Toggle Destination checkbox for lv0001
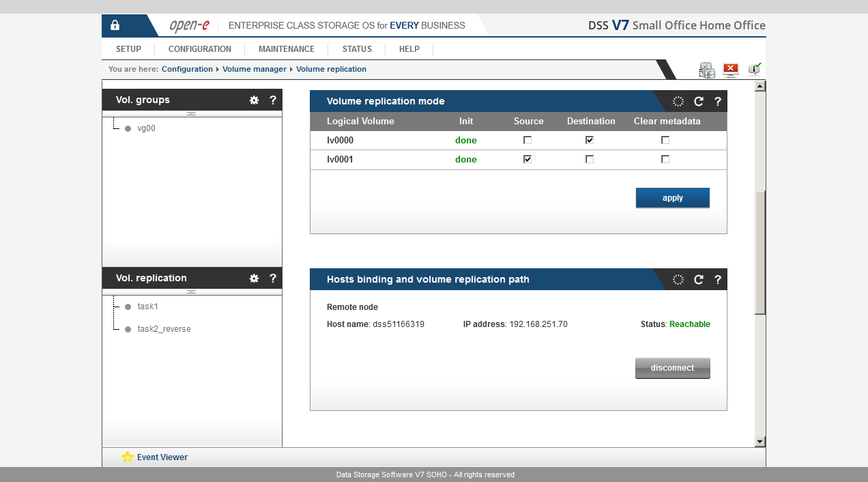 [590, 159]
